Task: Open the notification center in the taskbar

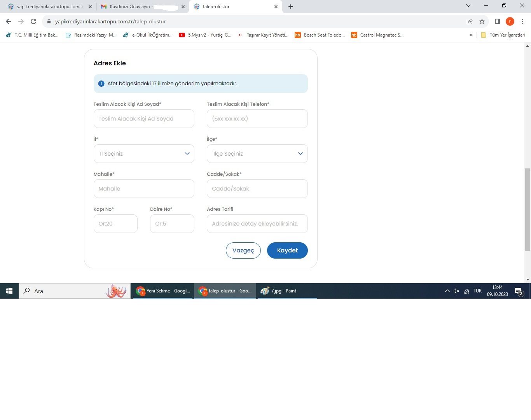Action: tap(519, 291)
